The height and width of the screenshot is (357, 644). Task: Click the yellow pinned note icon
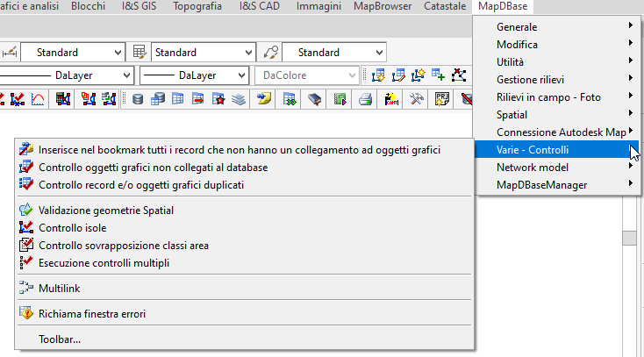pos(264,99)
